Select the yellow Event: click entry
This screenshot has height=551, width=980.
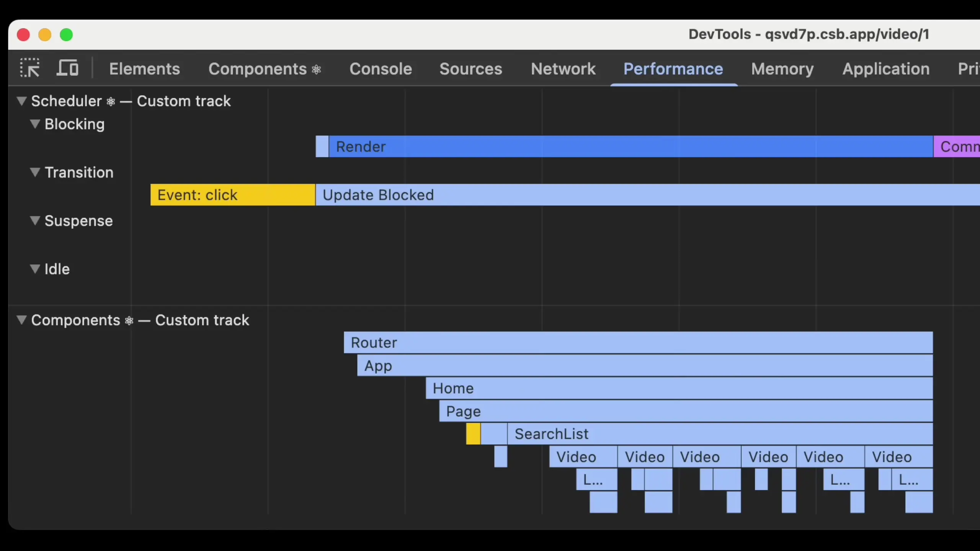pos(232,195)
